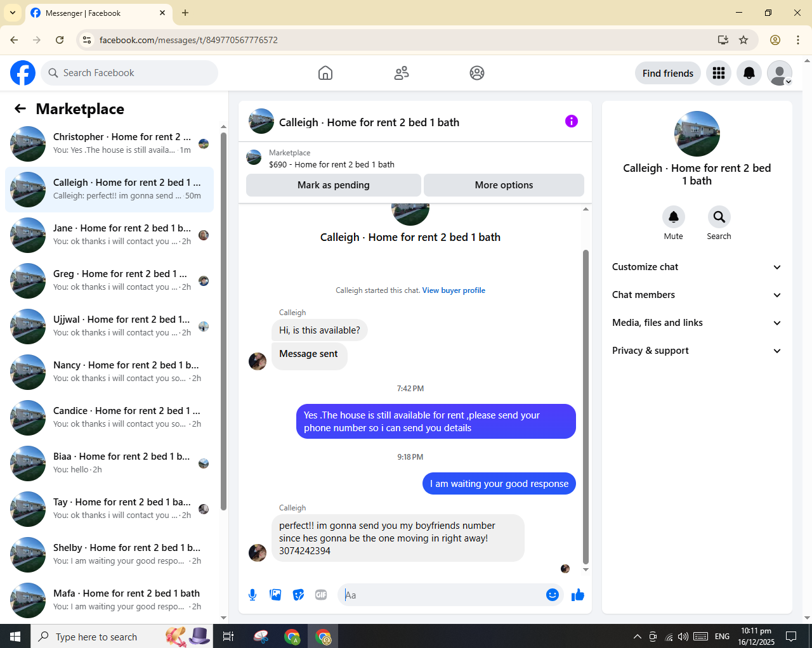View site information icon in address bar
The height and width of the screenshot is (648, 812).
click(87, 40)
